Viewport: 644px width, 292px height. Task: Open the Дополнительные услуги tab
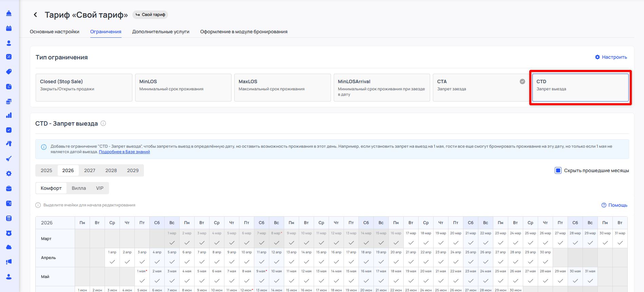click(x=161, y=32)
